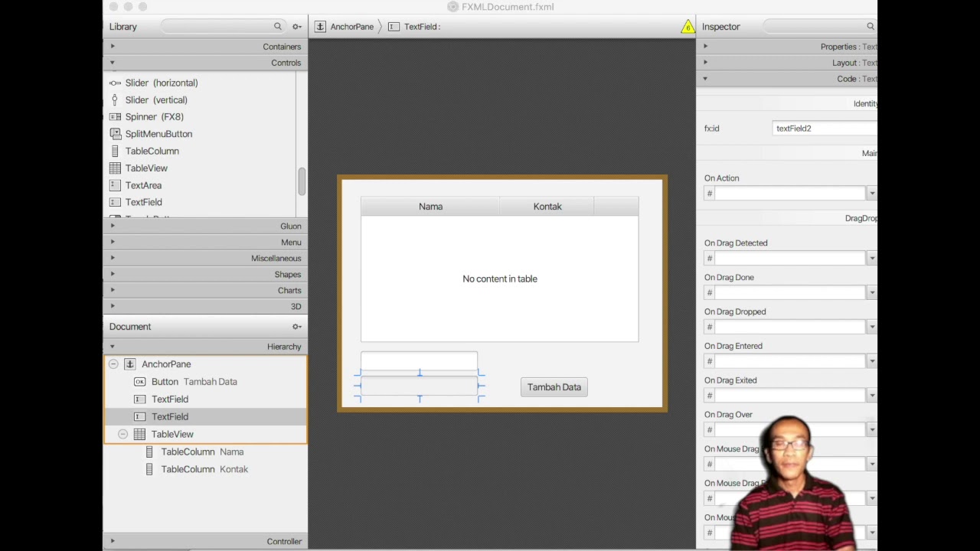The image size is (980, 551).
Task: Expand the Properties inspector section
Action: coord(705,47)
